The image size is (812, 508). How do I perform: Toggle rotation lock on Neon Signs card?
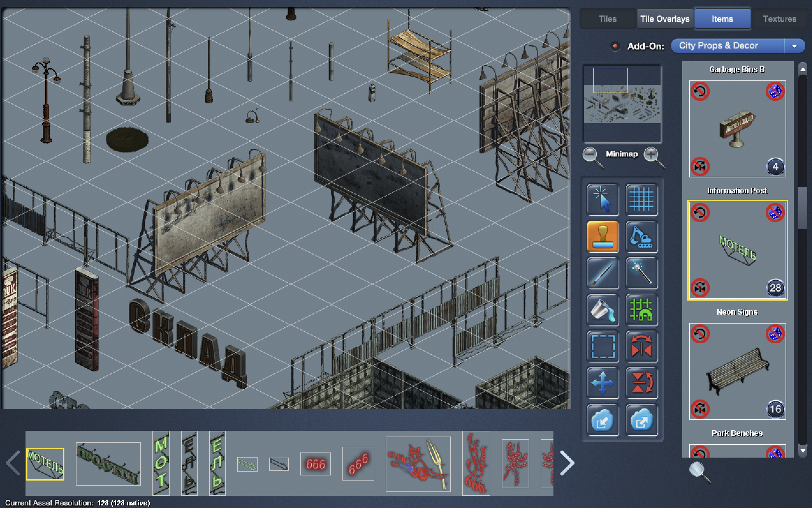[x=700, y=334]
